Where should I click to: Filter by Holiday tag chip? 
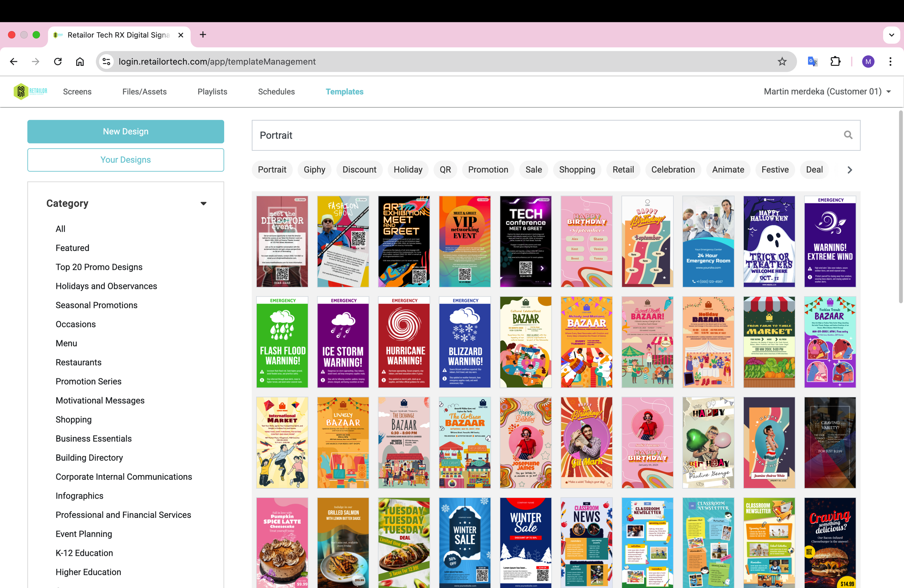click(x=408, y=170)
